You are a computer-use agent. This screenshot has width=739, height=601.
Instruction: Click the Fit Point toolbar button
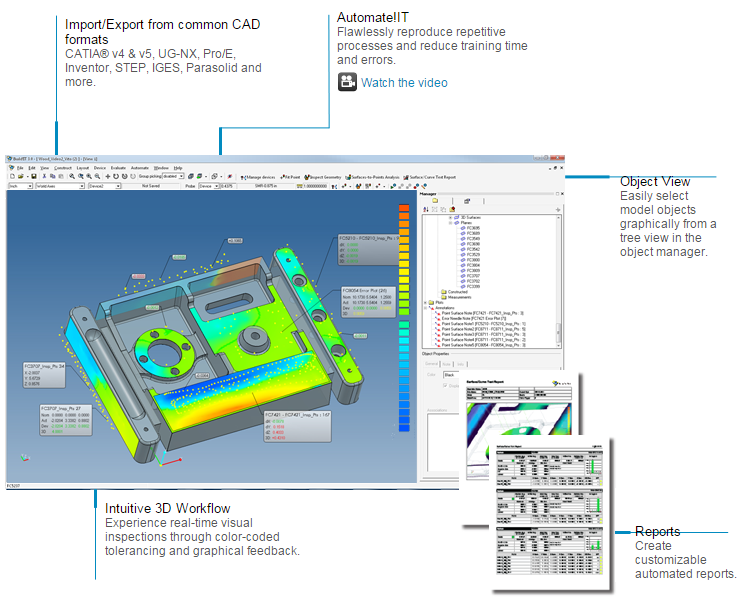coord(290,177)
